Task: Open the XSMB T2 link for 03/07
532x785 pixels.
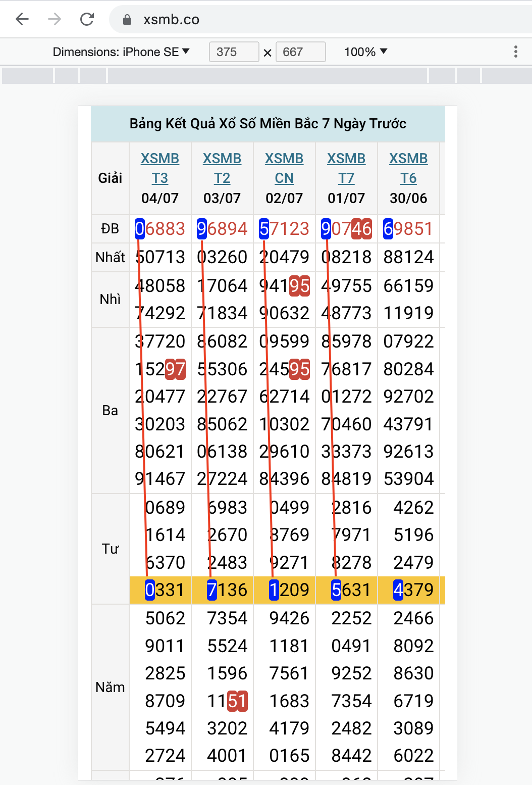Action: 222,168
